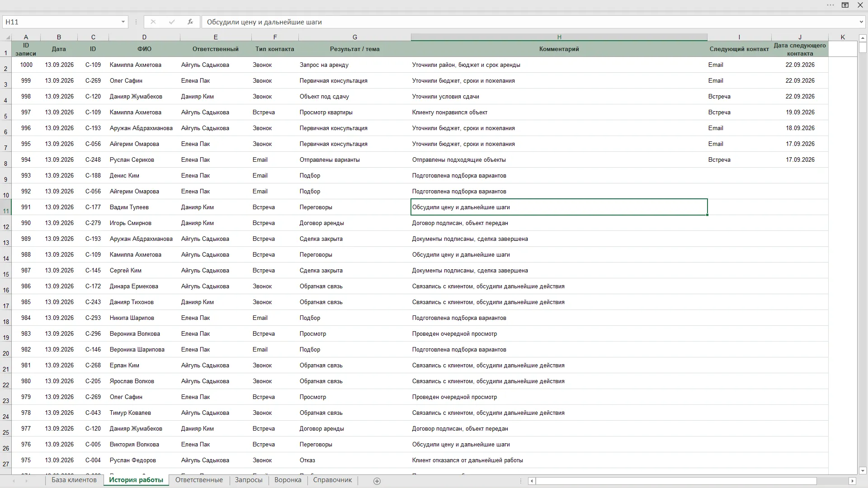868x488 pixels.
Task: Select row 11 header
Action: (6, 207)
